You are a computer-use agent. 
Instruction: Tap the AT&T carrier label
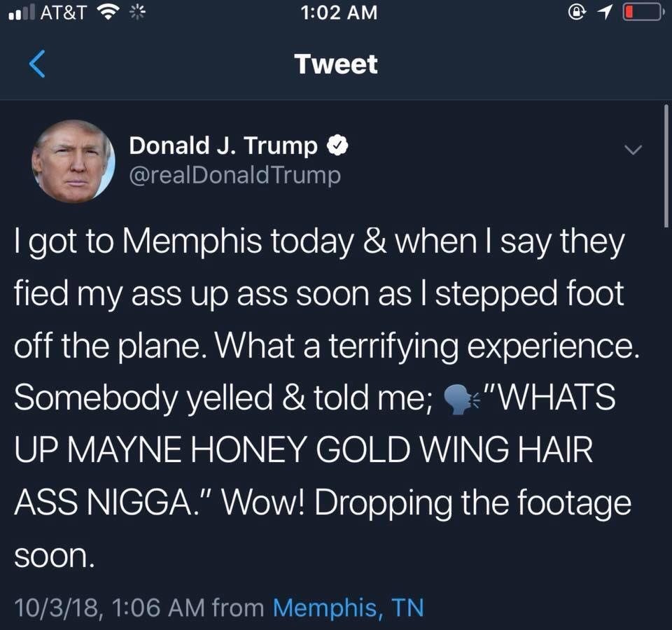click(x=64, y=12)
